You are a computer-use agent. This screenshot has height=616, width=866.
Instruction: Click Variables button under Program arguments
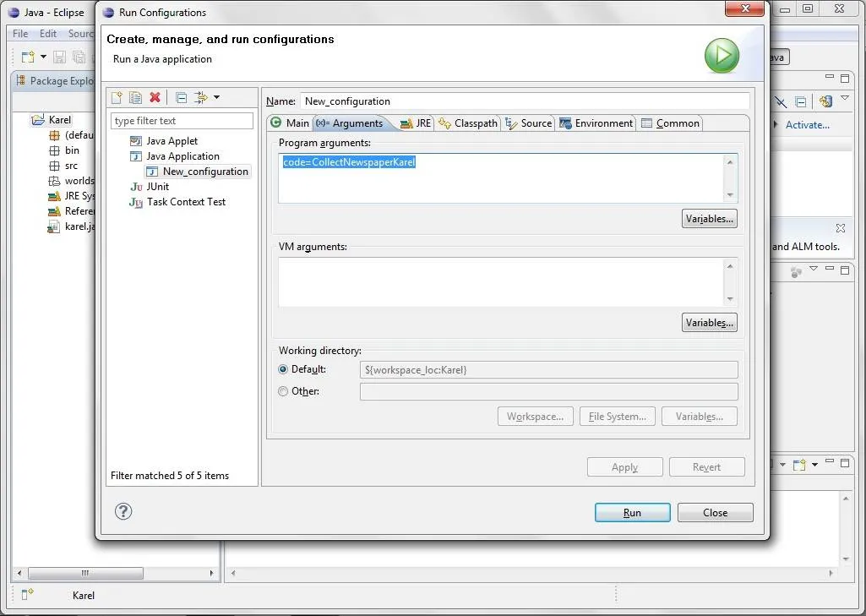pyautogui.click(x=709, y=219)
